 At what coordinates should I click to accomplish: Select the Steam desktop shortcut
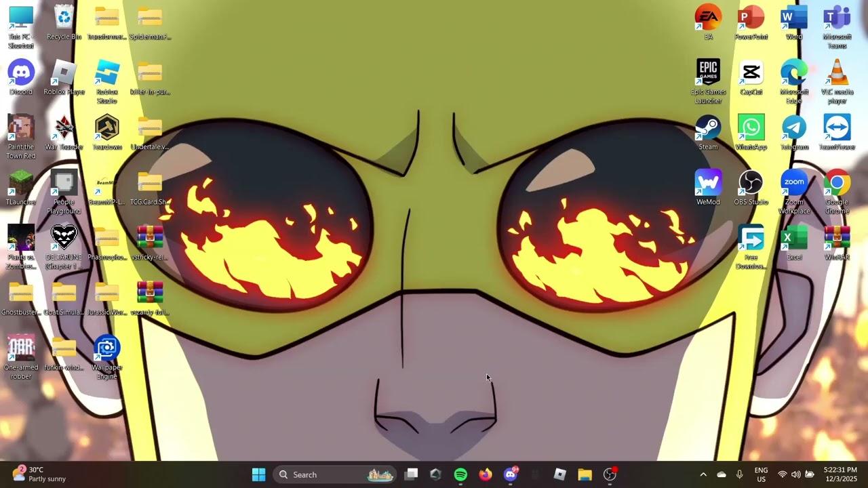(x=708, y=133)
